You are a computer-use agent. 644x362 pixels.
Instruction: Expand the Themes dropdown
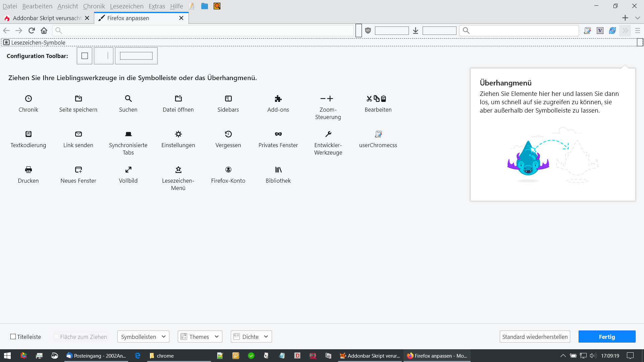(x=200, y=337)
